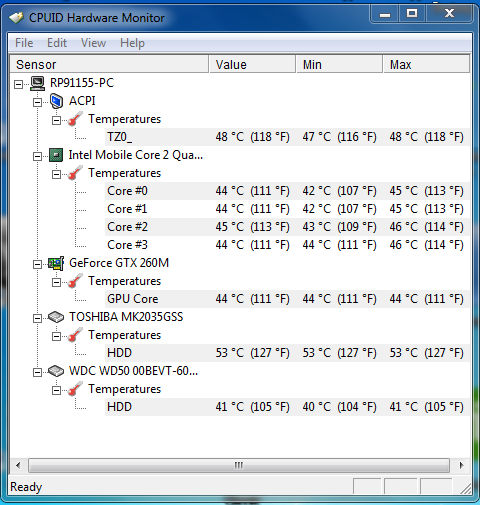Select the TZ0_ sensor row

pyautogui.click(x=287, y=137)
